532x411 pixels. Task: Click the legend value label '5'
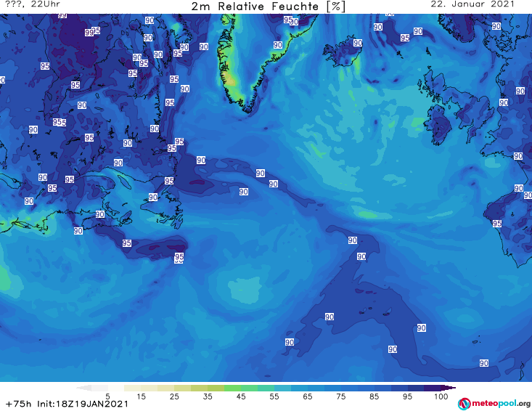(107, 396)
